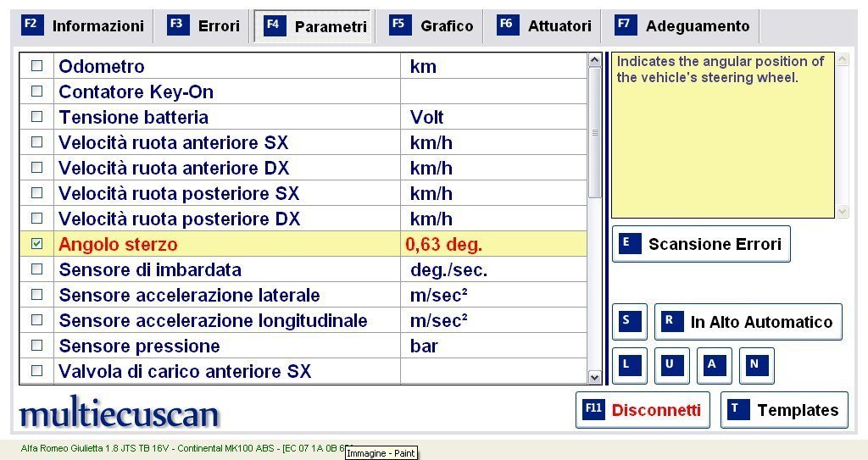Uncheck the Angolo sterzo checkbox
The image size is (868, 460).
[37, 244]
